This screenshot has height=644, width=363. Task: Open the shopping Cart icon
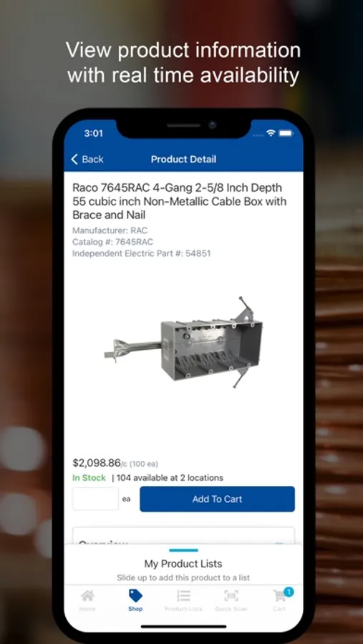[x=280, y=595]
